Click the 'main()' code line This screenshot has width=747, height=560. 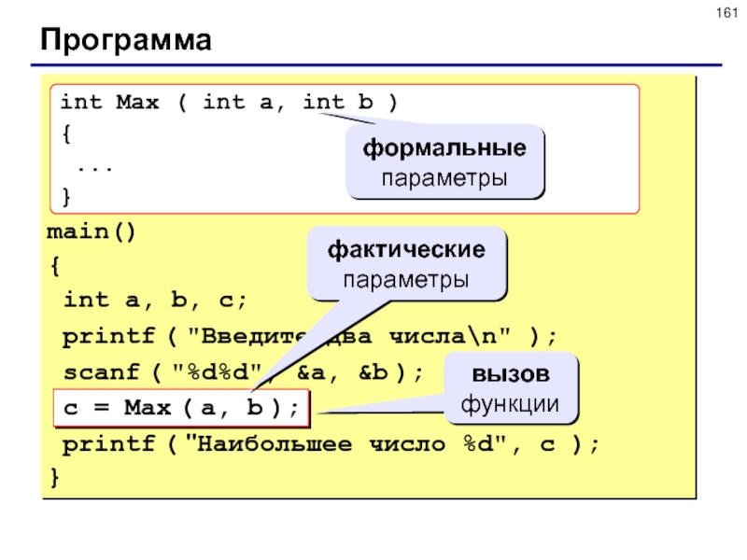91,232
